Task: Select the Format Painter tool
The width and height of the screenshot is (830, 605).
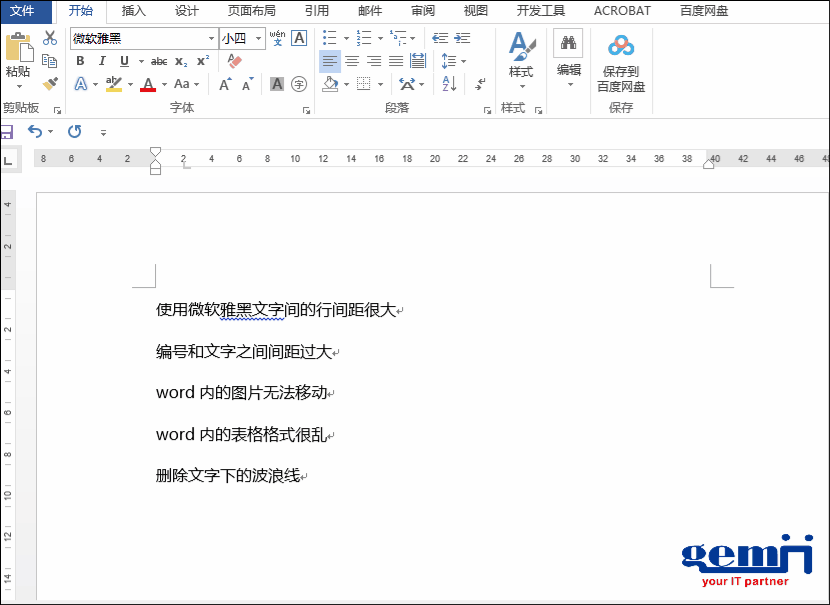Action: point(49,83)
